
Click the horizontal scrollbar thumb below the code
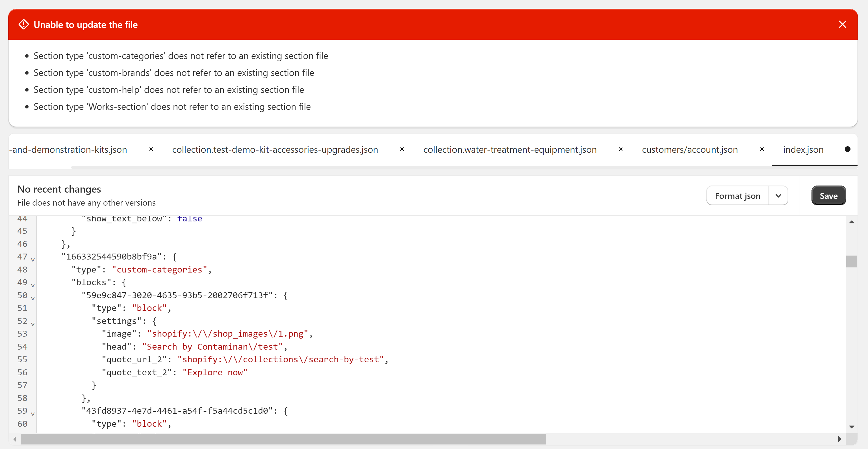pyautogui.click(x=283, y=439)
